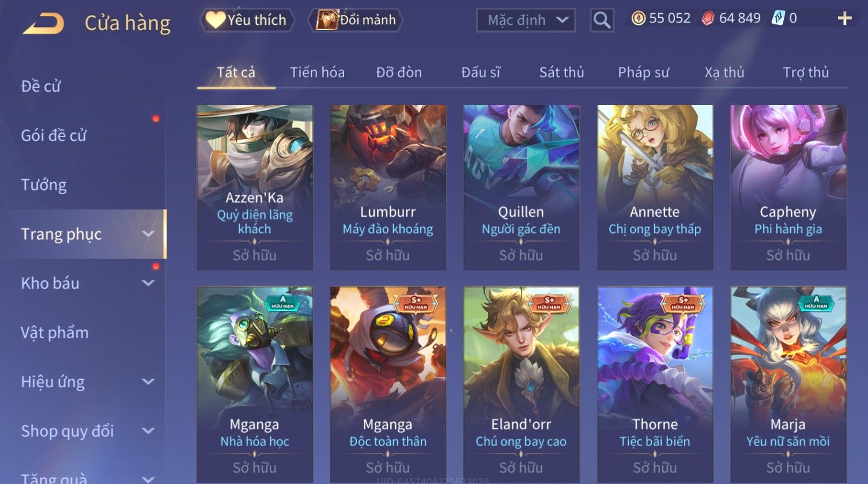Click the gold coin balance icon
This screenshot has width=868, height=484.
click(638, 18)
